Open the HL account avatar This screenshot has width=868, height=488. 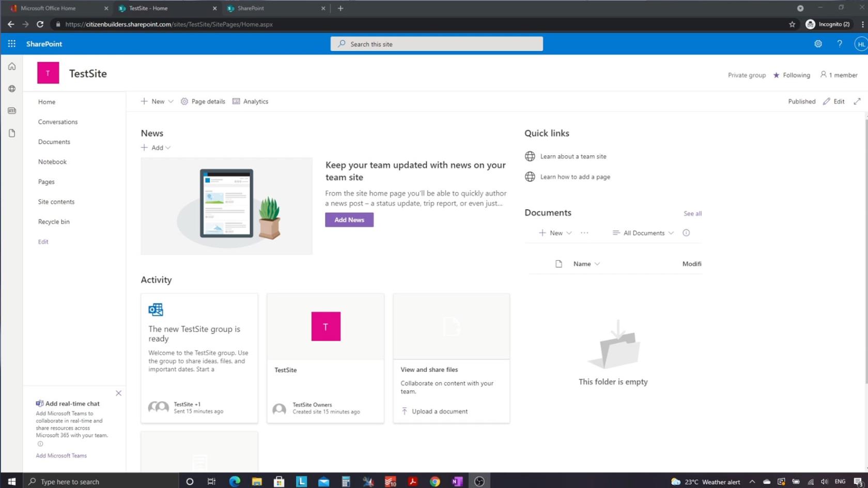(861, 44)
